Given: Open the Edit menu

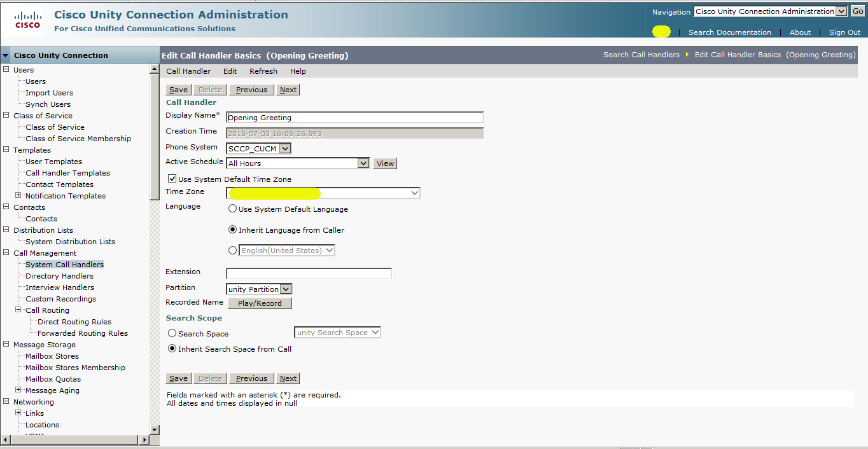Looking at the screenshot, I should tap(230, 71).
